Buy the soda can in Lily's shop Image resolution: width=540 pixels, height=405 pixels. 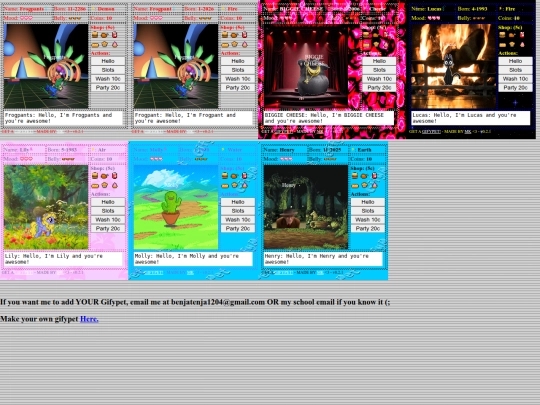(x=114, y=176)
